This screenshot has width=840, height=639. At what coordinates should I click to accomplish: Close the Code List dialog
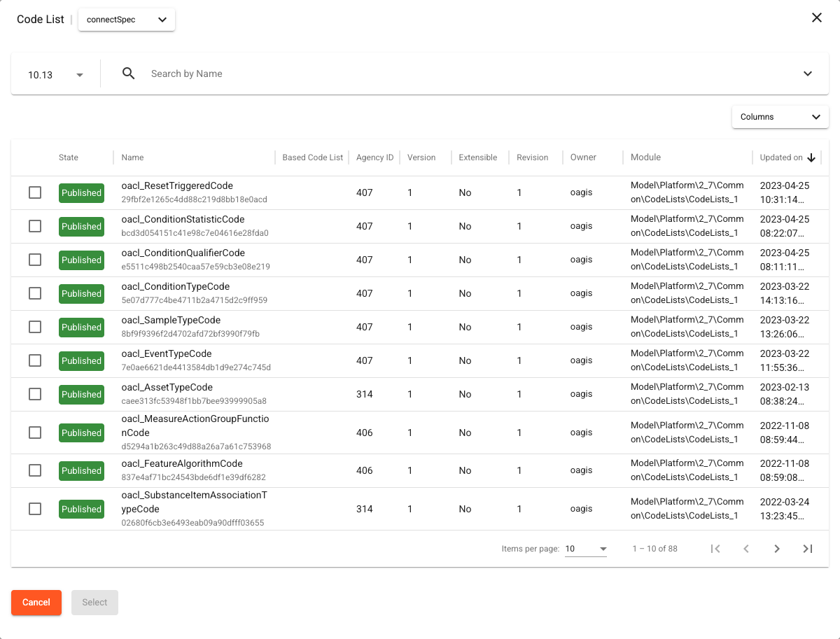coord(816,18)
